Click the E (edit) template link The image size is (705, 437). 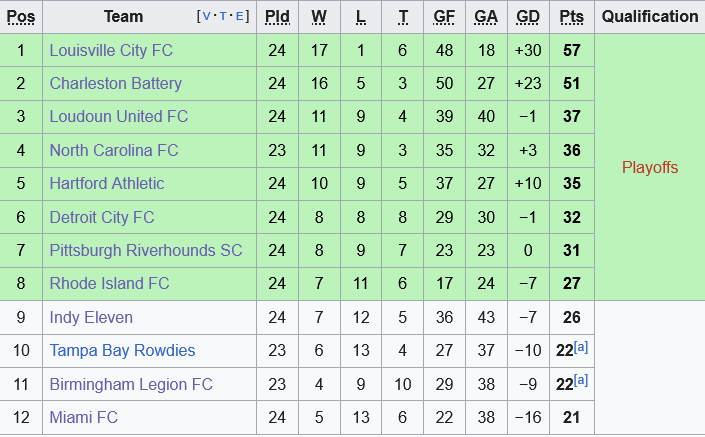click(x=238, y=17)
